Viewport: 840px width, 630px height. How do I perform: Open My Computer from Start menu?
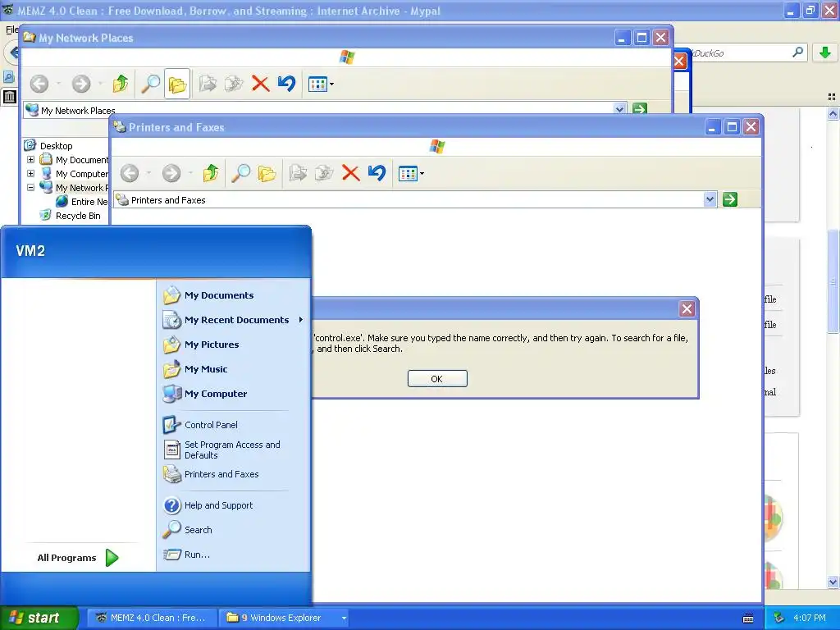click(x=216, y=394)
